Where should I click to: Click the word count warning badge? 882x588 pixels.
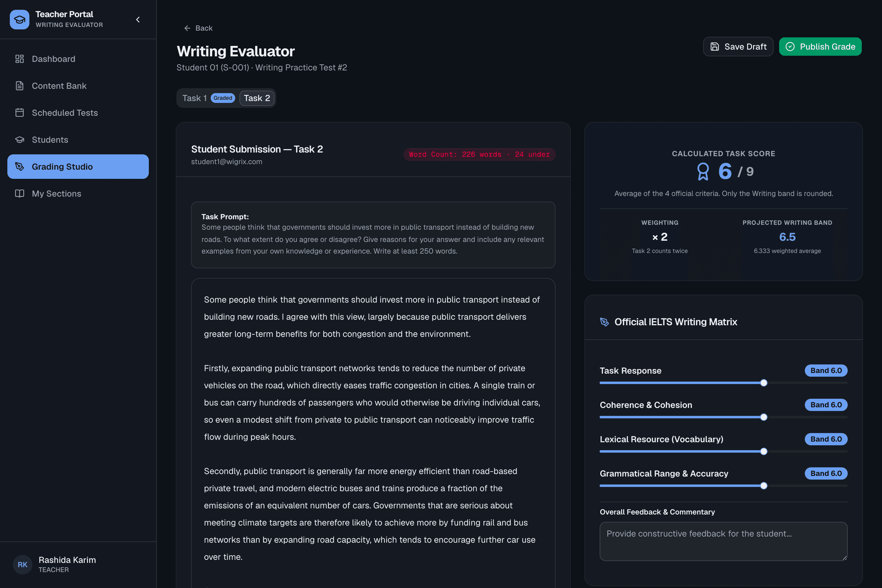click(x=479, y=154)
